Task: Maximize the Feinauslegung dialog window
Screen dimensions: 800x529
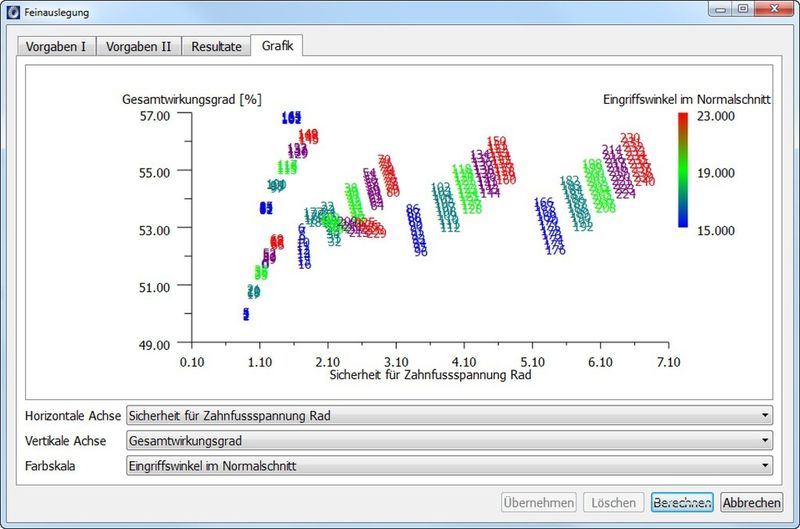Action: pos(743,9)
